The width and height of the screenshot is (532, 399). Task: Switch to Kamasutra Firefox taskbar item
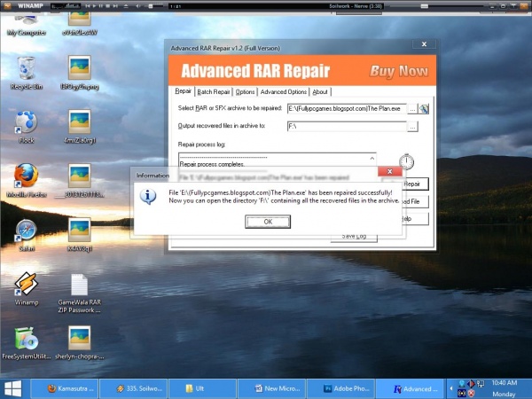(65, 389)
